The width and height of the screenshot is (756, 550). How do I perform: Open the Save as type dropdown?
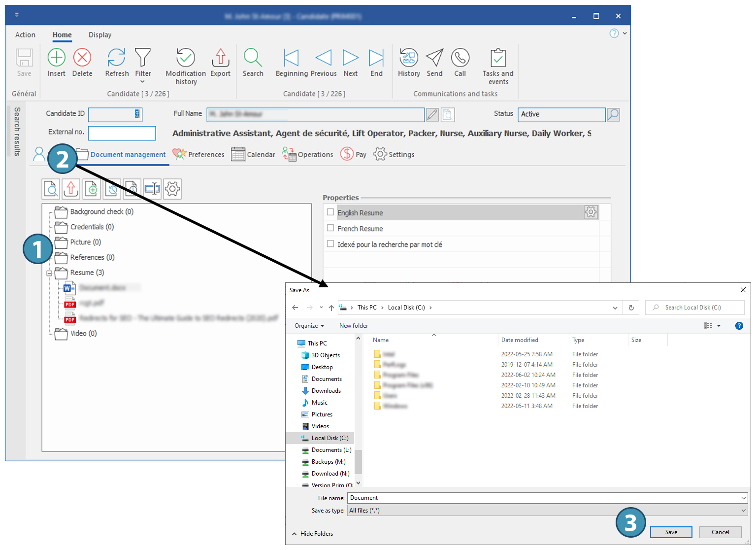point(547,511)
